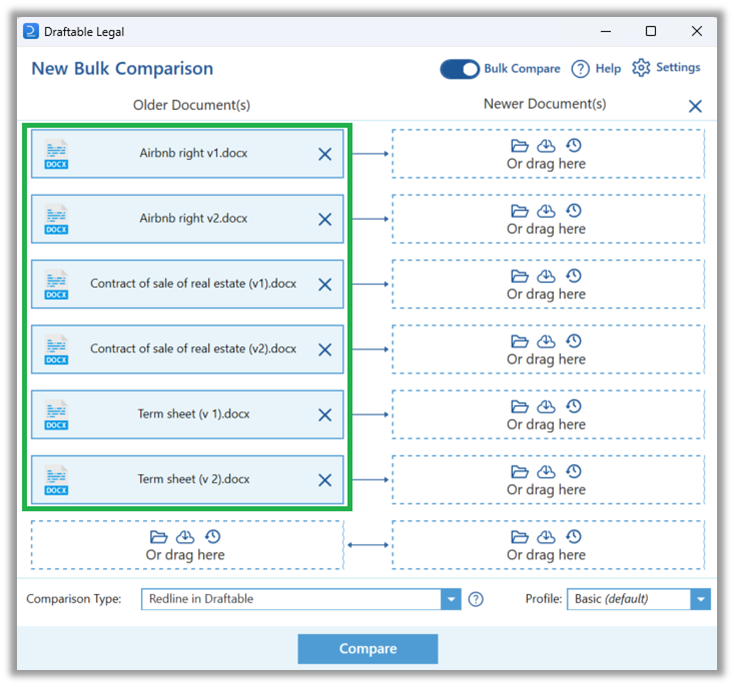
Task: Cloud import opposite Term sheet (v 1).docx
Action: click(x=546, y=406)
